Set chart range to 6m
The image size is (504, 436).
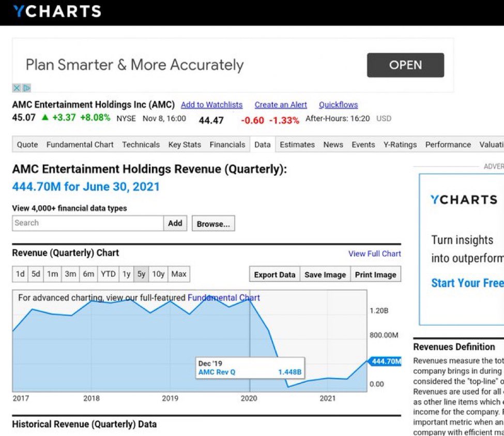88,274
